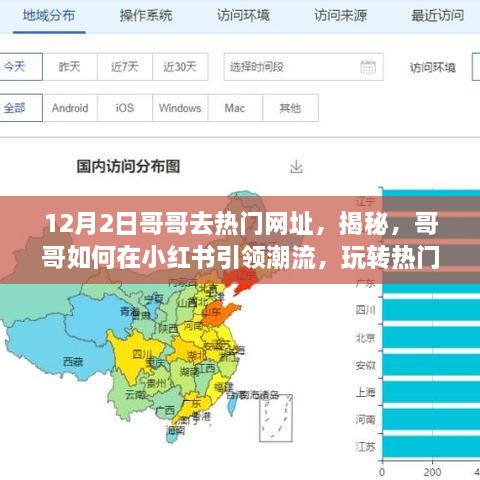
Task: Click the 安徽 bar in chart
Action: tap(431, 365)
